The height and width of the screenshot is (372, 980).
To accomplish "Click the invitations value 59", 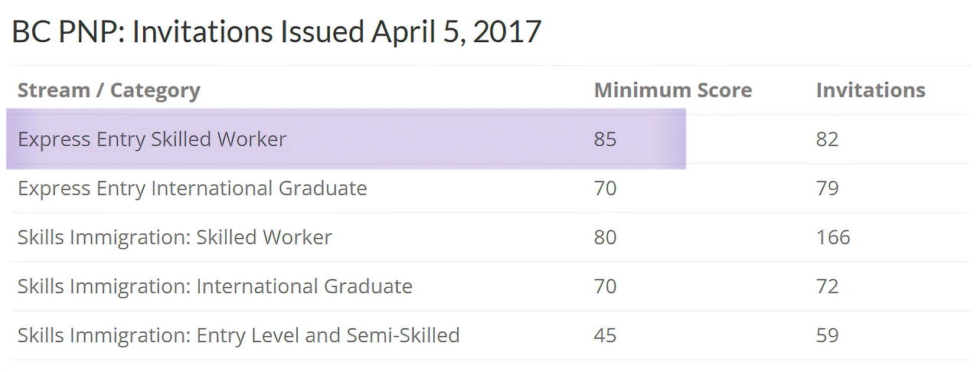I will click(x=828, y=335).
